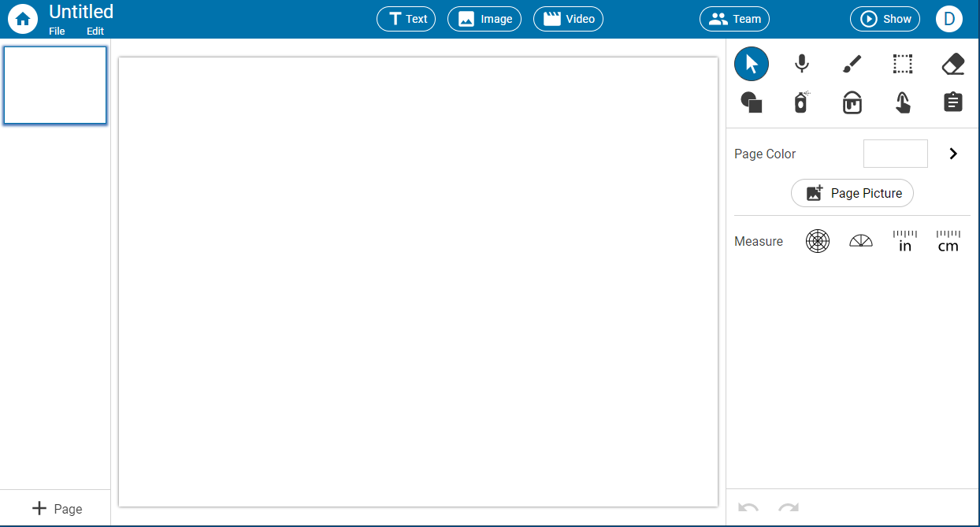The height and width of the screenshot is (527, 980).
Task: Open the File menu
Action: coord(57,32)
